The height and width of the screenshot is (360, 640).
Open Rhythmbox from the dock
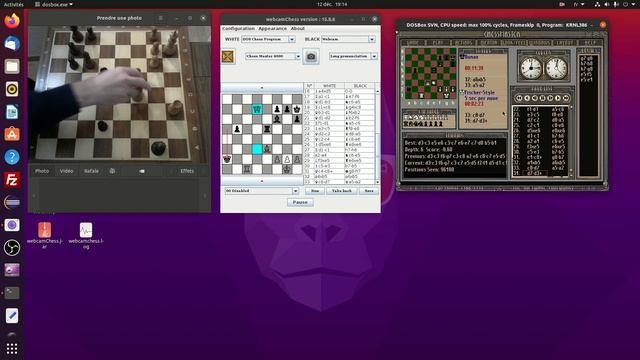[x=12, y=89]
